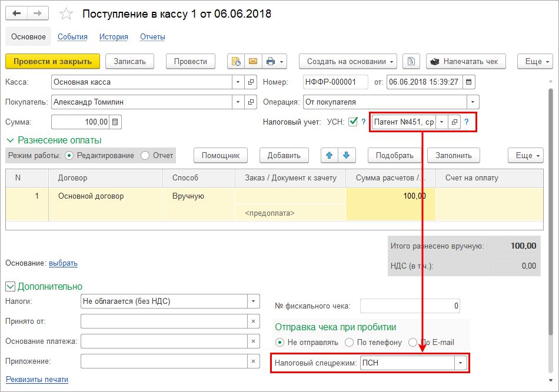Viewport: 559px width, 392px height.
Task: Clear the 'Основание платежа' field with its X
Action: click(x=253, y=341)
